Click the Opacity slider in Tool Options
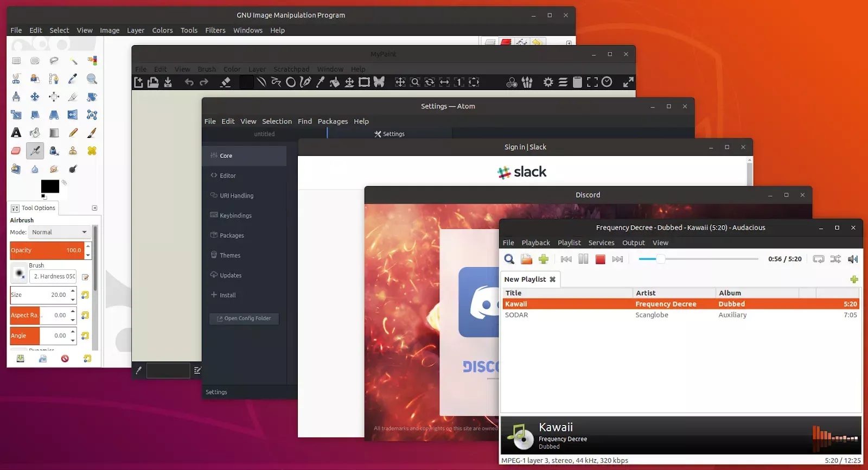This screenshot has width=868, height=470. coord(47,250)
